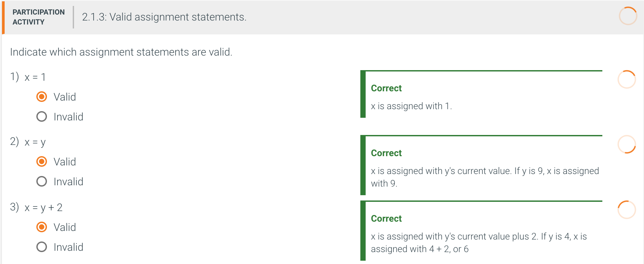Click the second Correct feedback heading
Viewport: 644px width, 264px height.
[386, 153]
